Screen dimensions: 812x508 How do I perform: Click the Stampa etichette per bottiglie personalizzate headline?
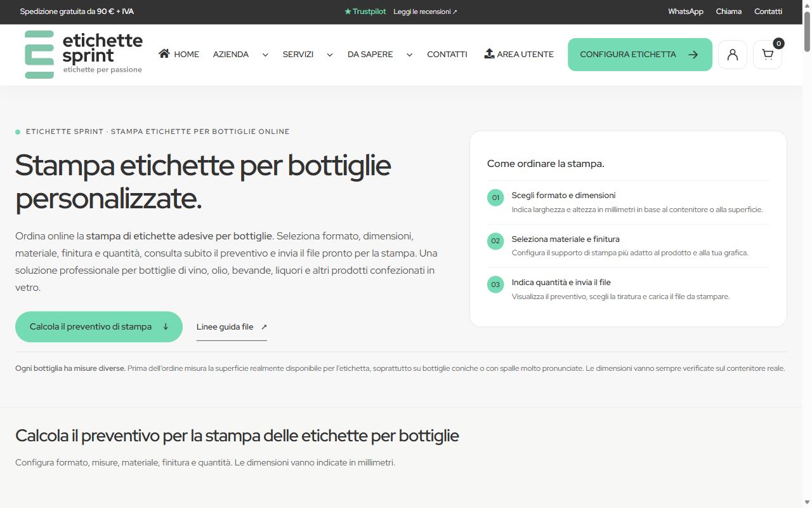coord(203,182)
